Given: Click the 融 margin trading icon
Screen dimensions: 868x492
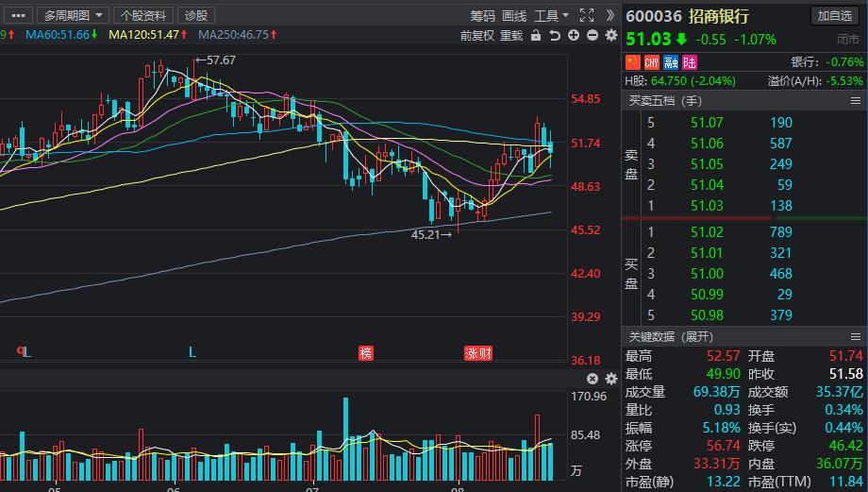Looking at the screenshot, I should pyautogui.click(x=671, y=62).
